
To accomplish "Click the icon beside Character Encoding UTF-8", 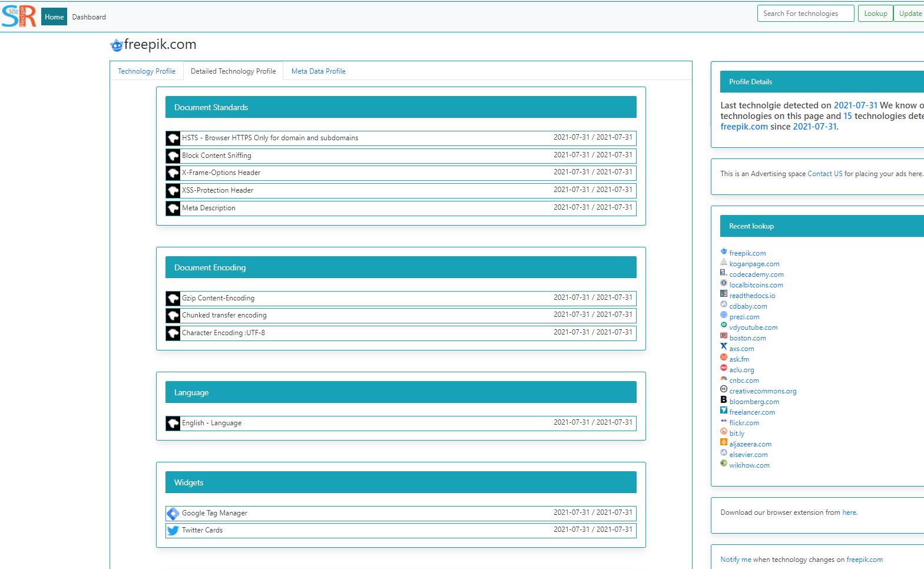I will point(173,333).
